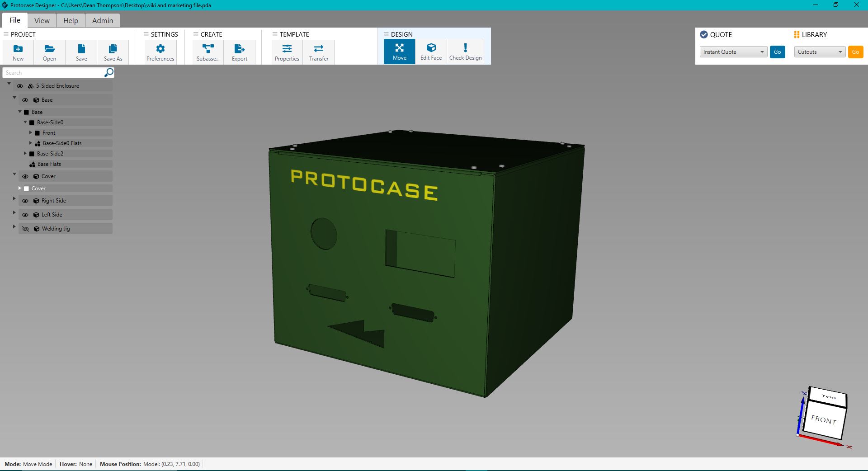Click the 5-Sided Enclosure assembly icon
This screenshot has width=868, height=471.
coord(31,86)
